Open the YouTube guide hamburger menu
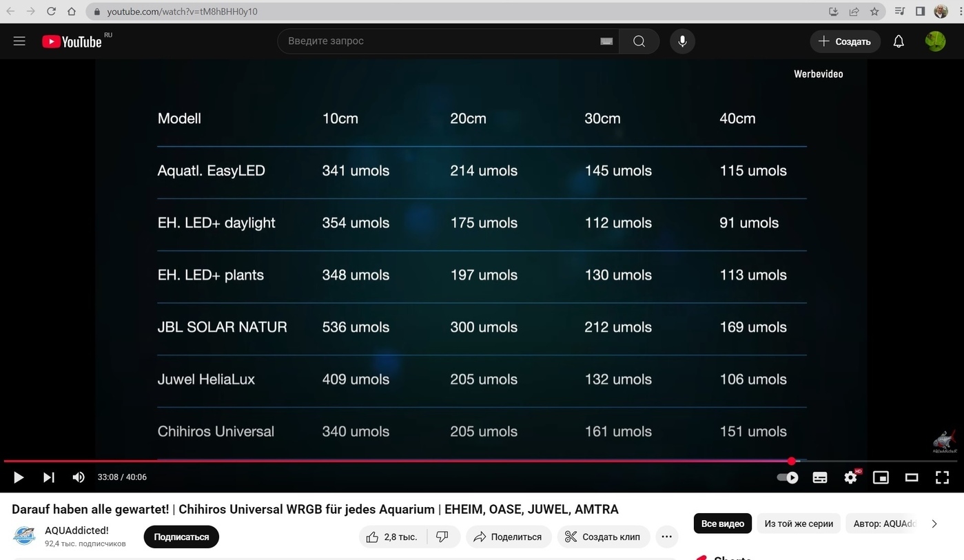964x560 pixels. [x=19, y=41]
